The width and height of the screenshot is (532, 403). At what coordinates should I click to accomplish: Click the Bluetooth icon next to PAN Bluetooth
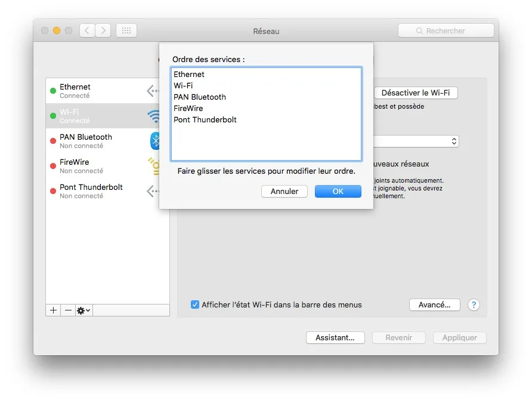pyautogui.click(x=154, y=141)
